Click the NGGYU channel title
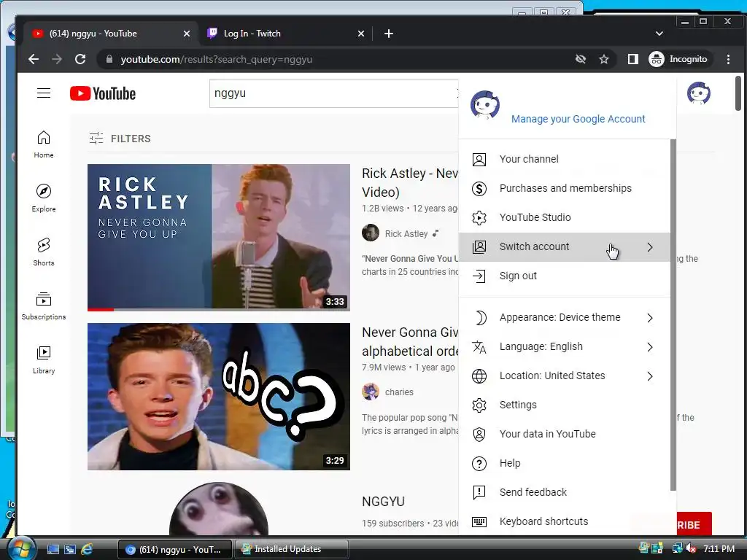Viewport: 747px width, 560px height. click(384, 502)
